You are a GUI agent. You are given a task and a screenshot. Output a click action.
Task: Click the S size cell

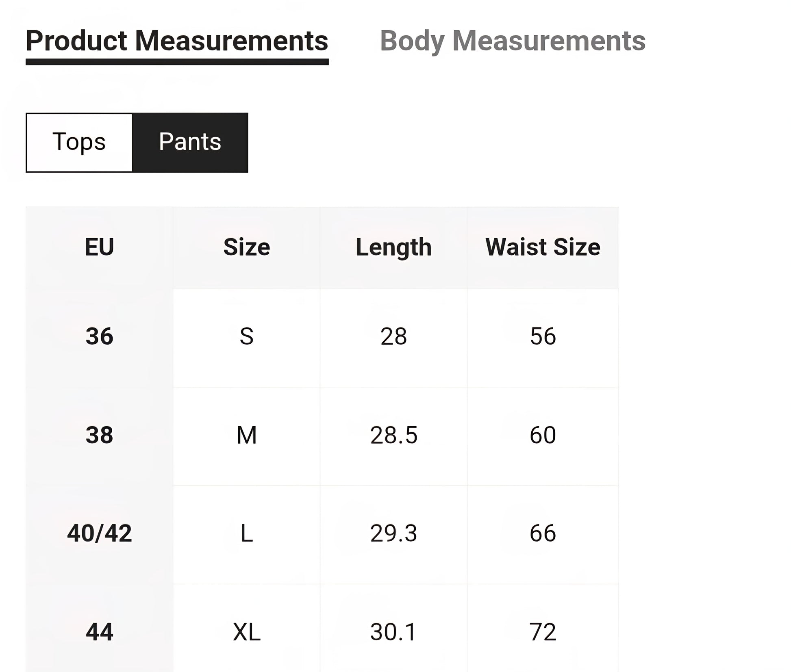click(x=246, y=336)
